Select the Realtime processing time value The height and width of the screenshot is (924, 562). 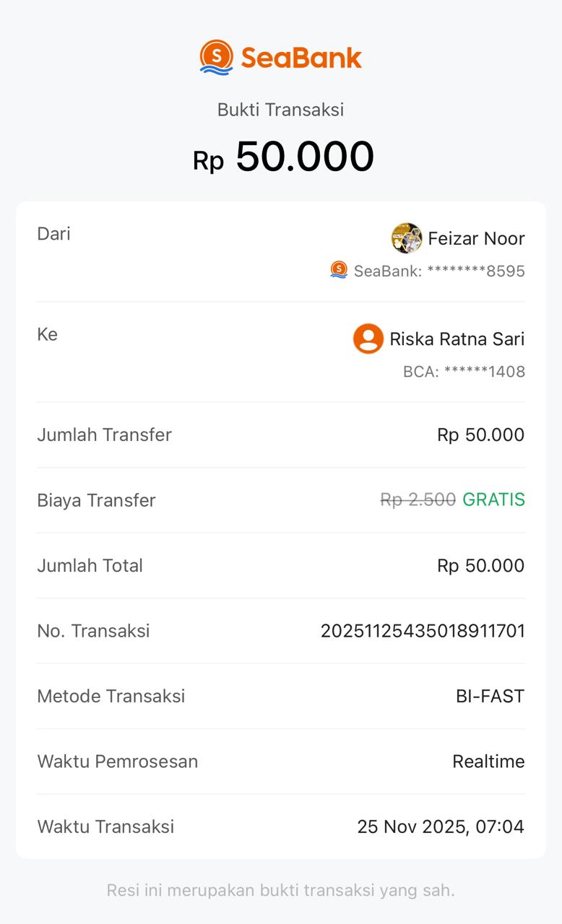[488, 762]
